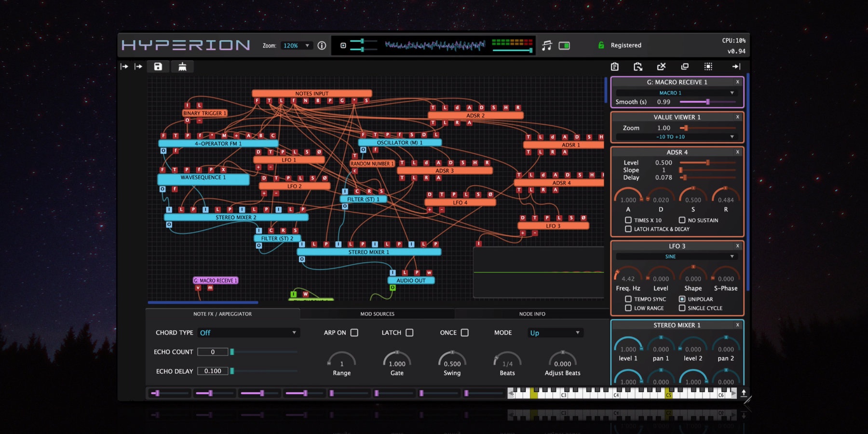Open the Zoom percentage dropdown

coord(296,45)
